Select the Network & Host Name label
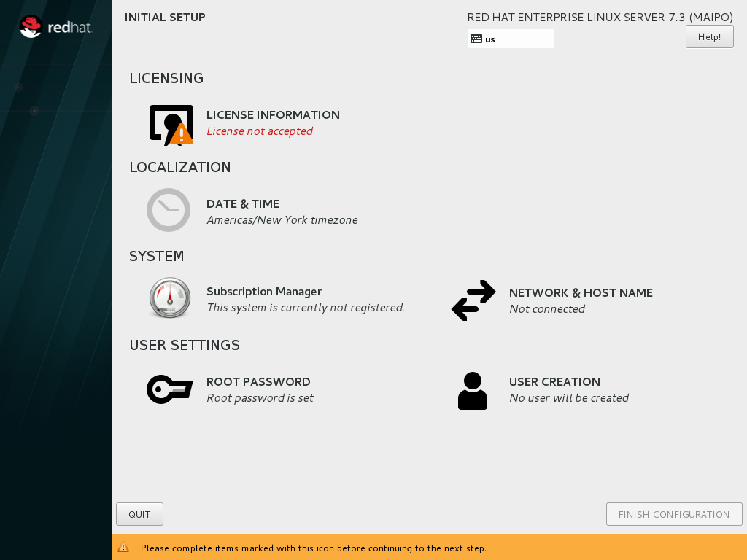The width and height of the screenshot is (747, 560). click(x=581, y=293)
